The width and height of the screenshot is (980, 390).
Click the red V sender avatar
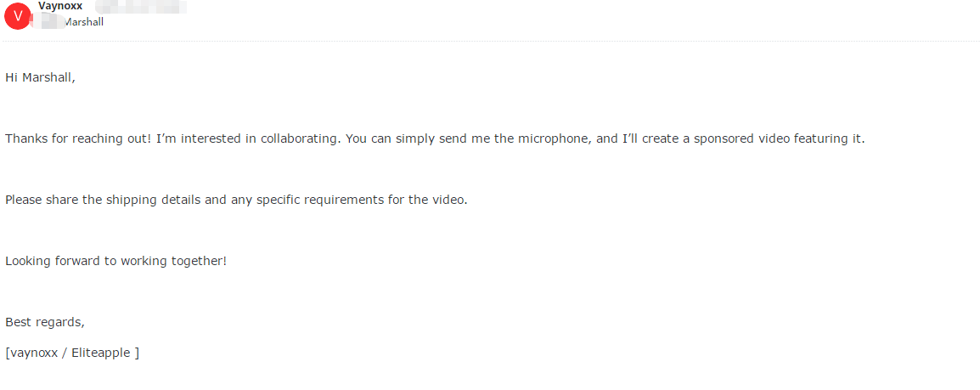pos(18,16)
